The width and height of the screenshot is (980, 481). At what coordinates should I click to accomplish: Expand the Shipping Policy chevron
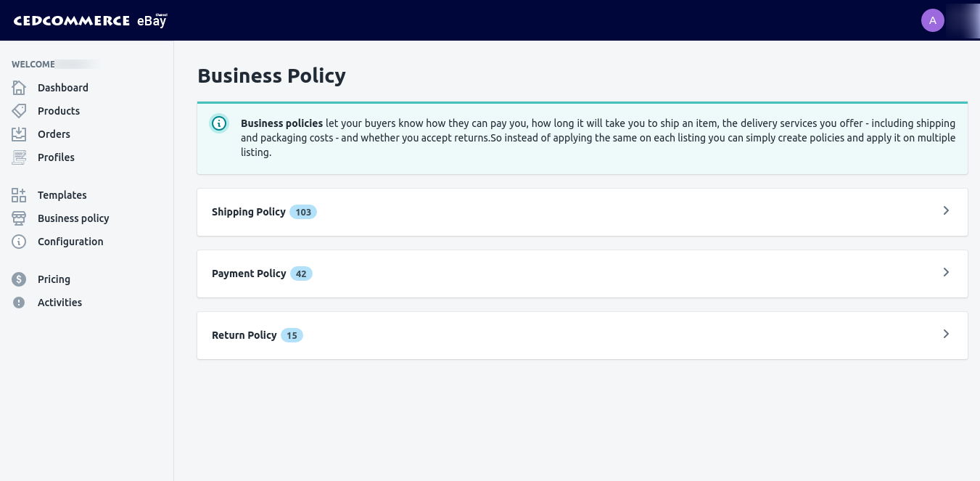pos(946,210)
